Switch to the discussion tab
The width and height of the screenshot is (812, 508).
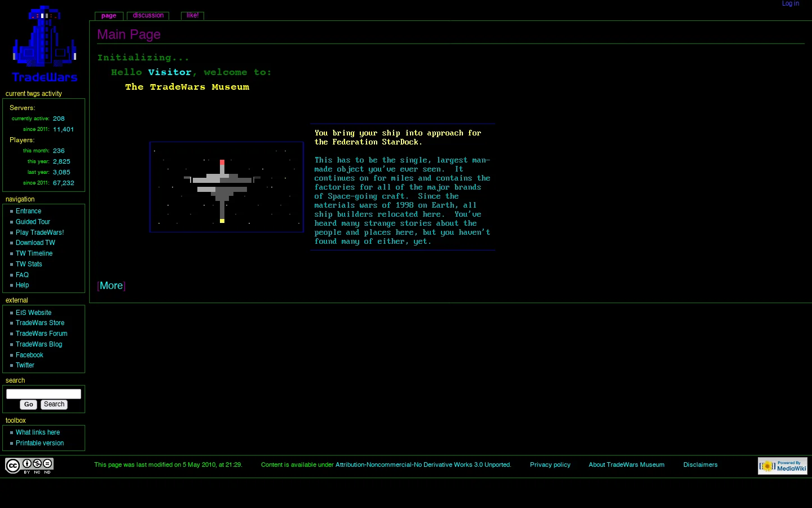click(148, 16)
